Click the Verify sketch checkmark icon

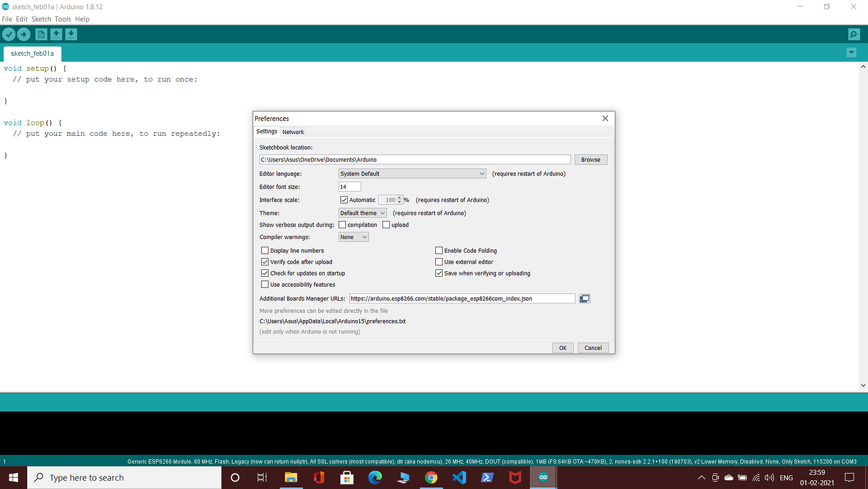coord(9,34)
